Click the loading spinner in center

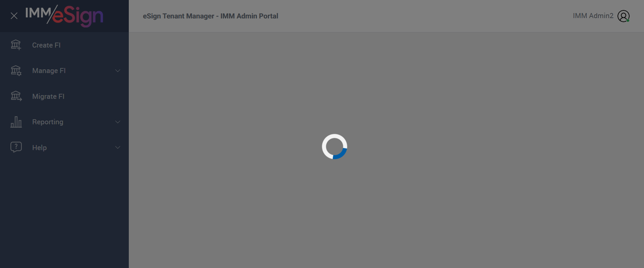[334, 146]
